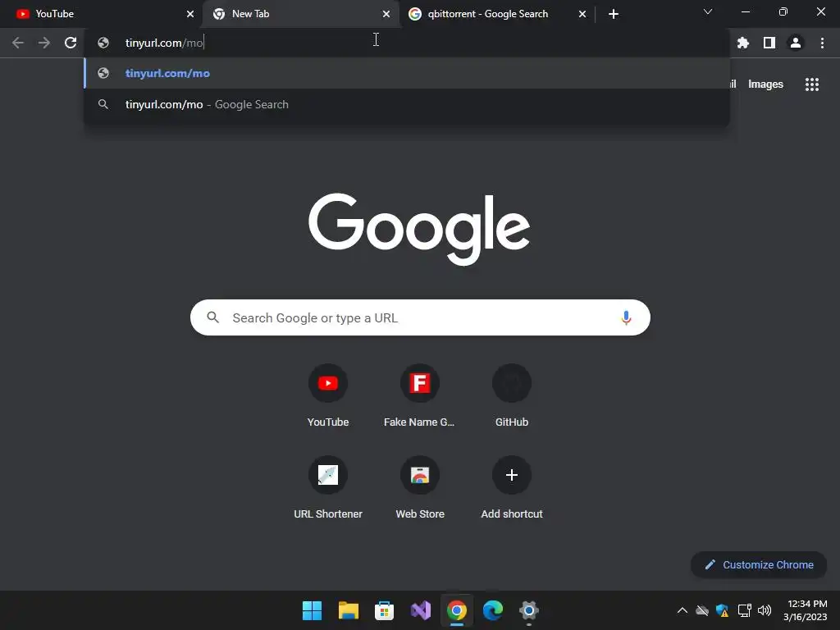Open the clock and date panel

point(806,610)
